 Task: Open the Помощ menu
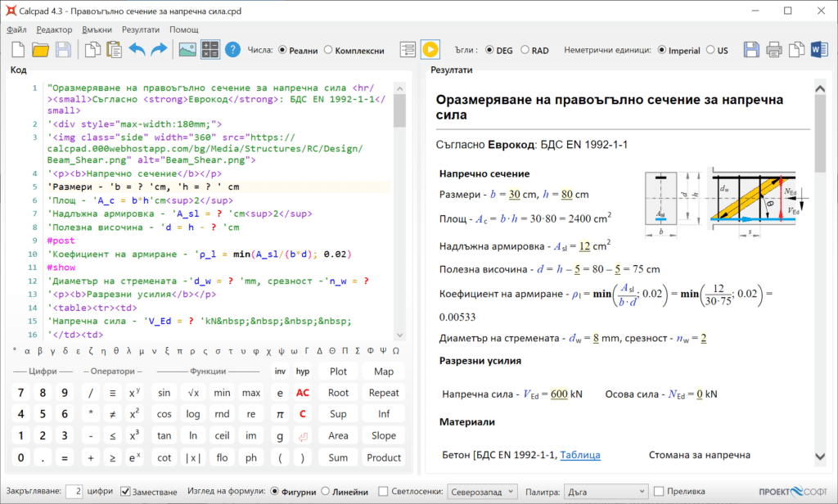184,29
